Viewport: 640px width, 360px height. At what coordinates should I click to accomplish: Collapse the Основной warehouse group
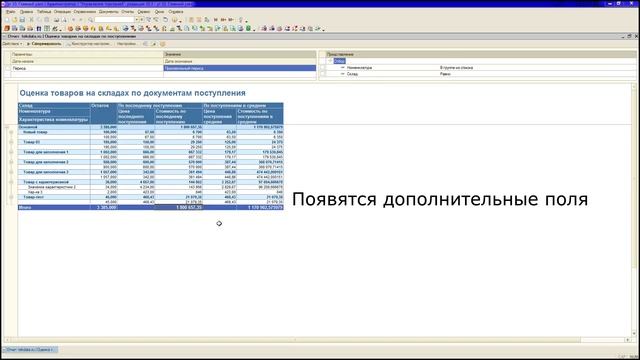(7, 127)
